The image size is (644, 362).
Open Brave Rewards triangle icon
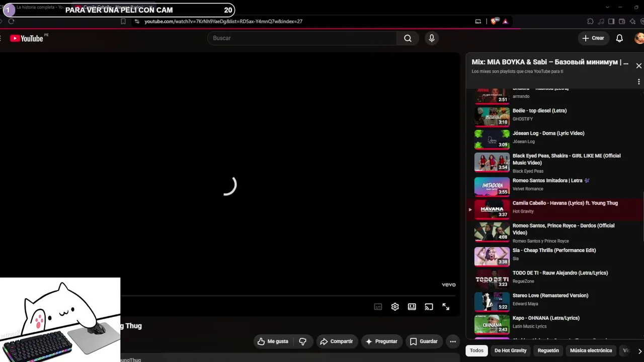(505, 22)
